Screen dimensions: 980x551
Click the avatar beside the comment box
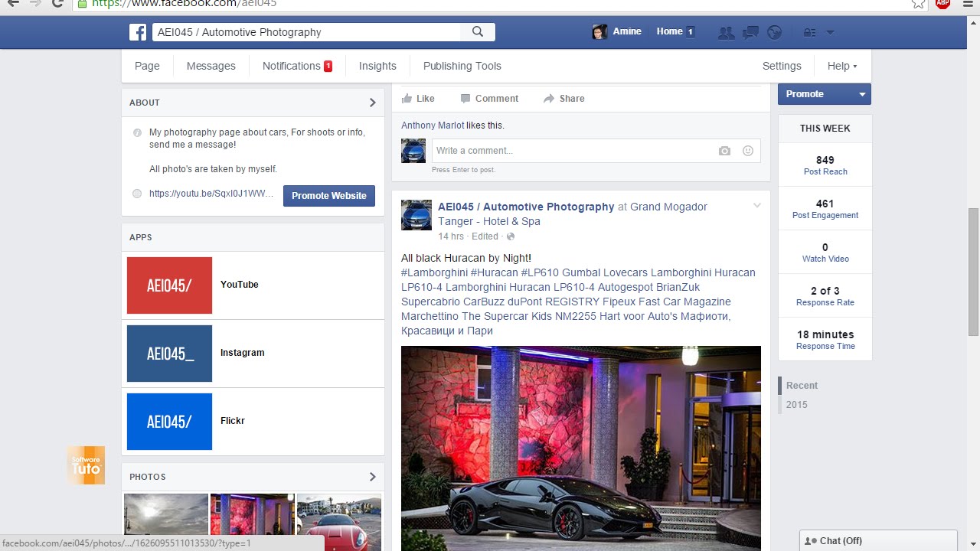click(x=413, y=151)
